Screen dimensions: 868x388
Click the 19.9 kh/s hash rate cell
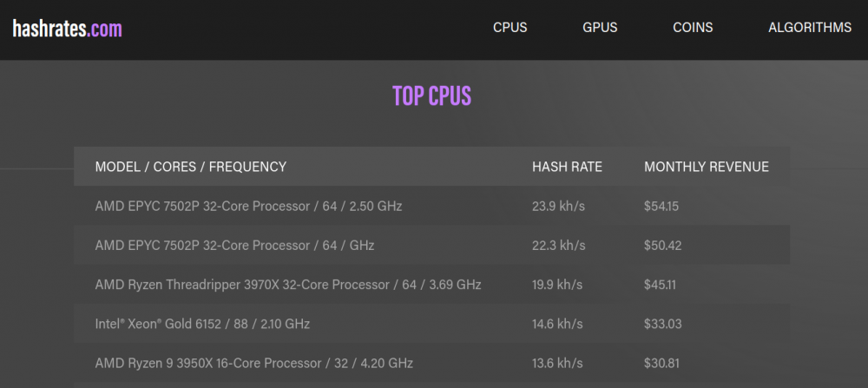click(557, 285)
